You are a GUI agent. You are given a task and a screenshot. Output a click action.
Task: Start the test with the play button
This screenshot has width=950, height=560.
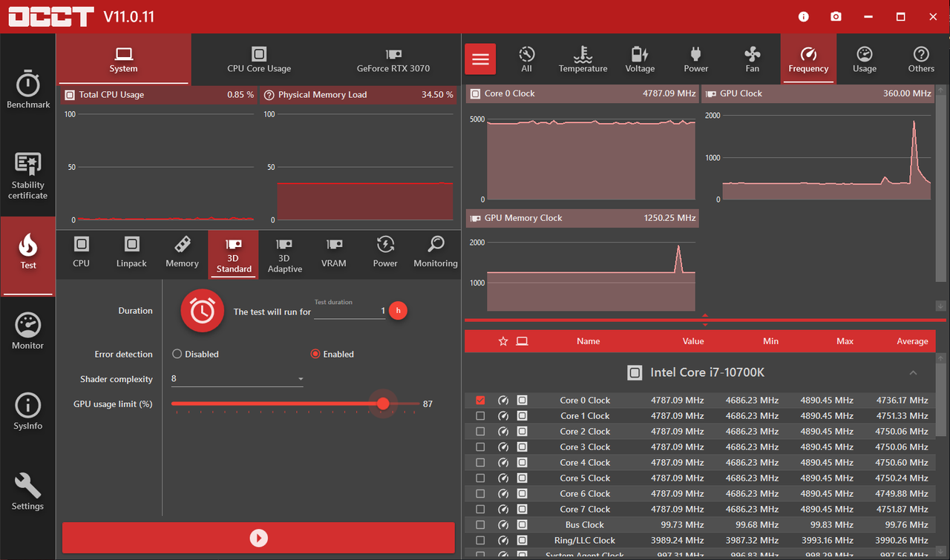(x=258, y=538)
